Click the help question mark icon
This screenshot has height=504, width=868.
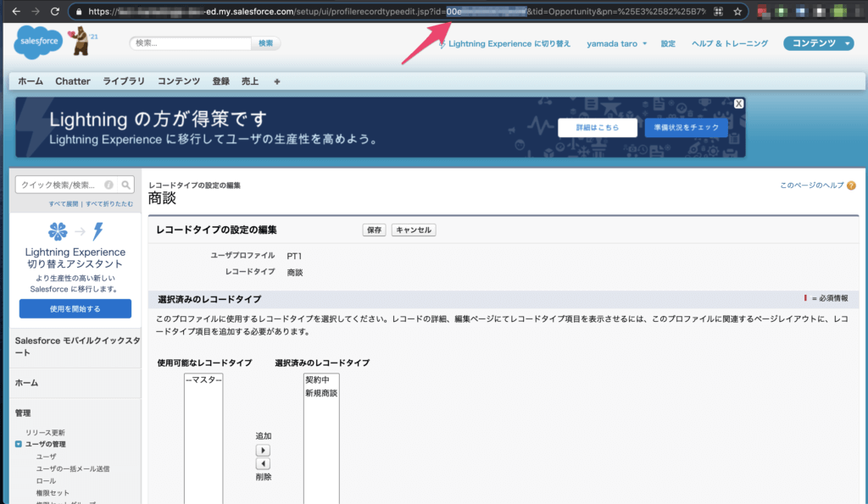[850, 186]
